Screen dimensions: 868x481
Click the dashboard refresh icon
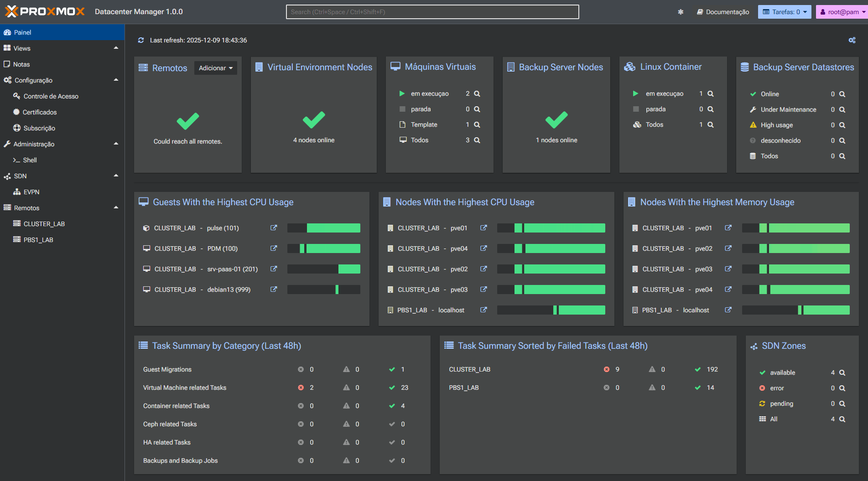pos(141,40)
